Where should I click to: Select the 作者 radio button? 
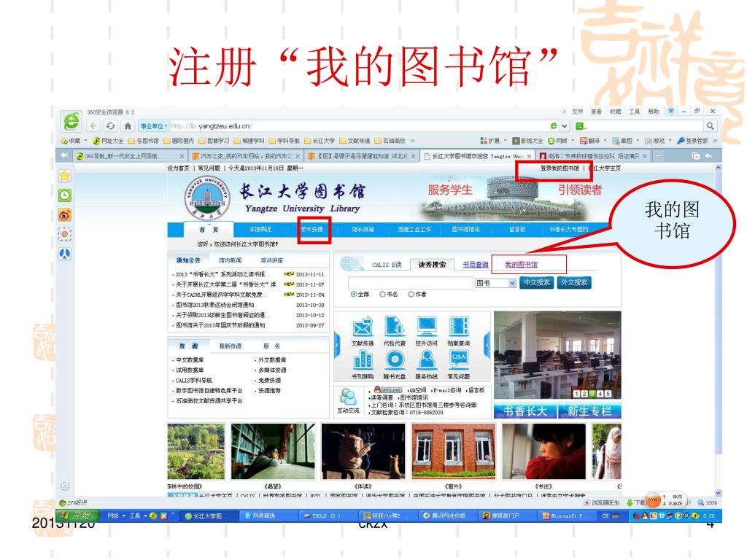coord(411,295)
